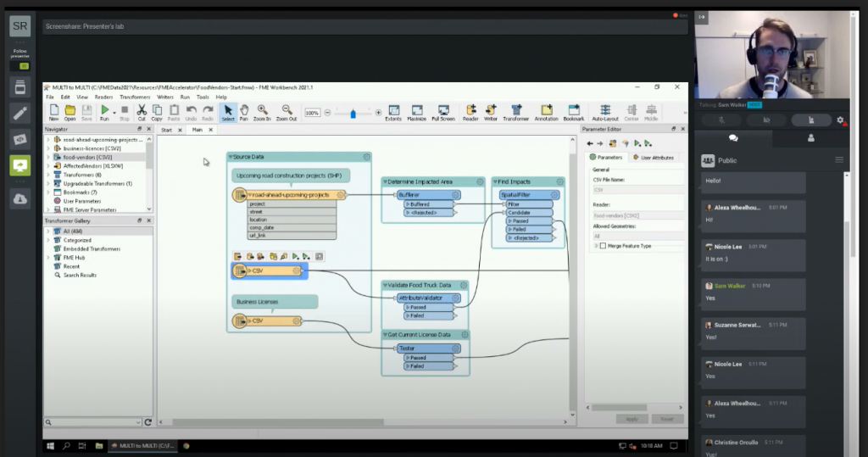The width and height of the screenshot is (868, 457).
Task: Expand business-licences [CSV2] in Navigator
Action: 48,148
